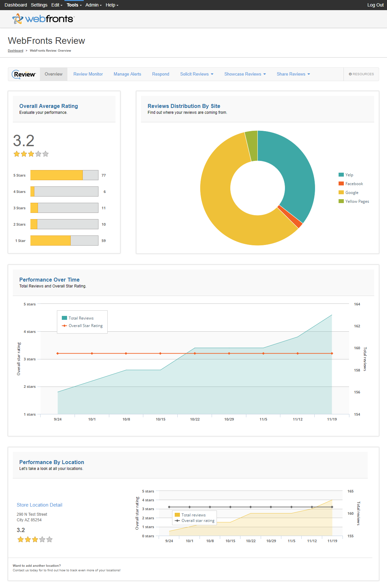The width and height of the screenshot is (387, 588).
Task: Open the Store Location Detail link
Action: (x=39, y=505)
